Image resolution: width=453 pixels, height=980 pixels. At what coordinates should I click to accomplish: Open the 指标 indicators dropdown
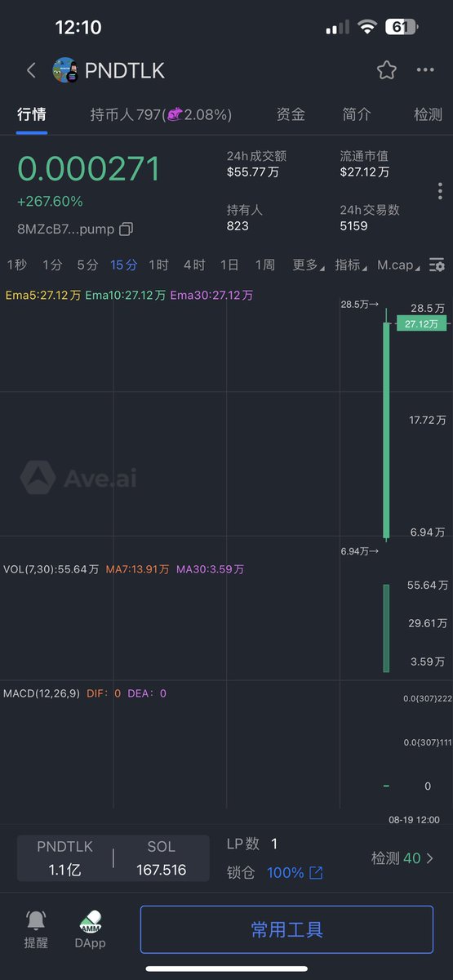click(x=351, y=265)
